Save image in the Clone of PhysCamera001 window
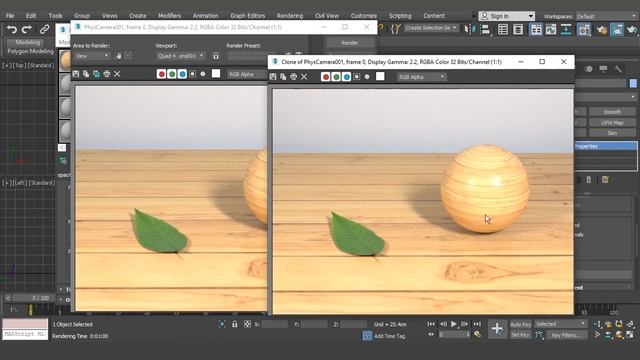The height and width of the screenshot is (360, 640). click(x=273, y=77)
